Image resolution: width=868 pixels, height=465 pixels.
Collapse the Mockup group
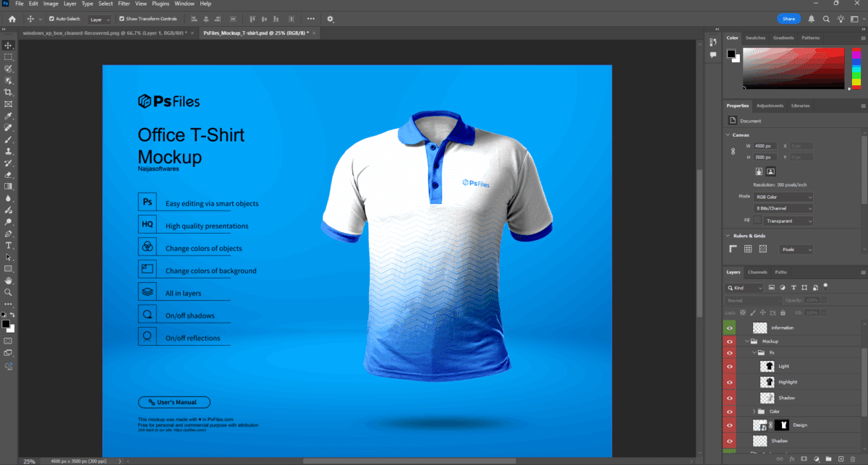[x=746, y=341]
